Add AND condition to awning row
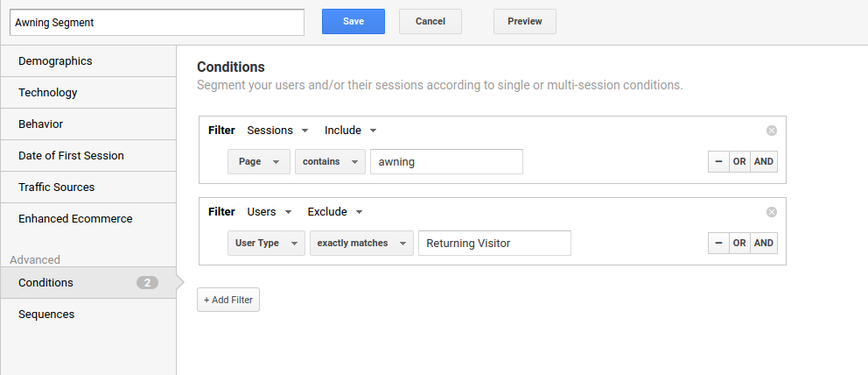This screenshot has width=868, height=375. pos(764,162)
